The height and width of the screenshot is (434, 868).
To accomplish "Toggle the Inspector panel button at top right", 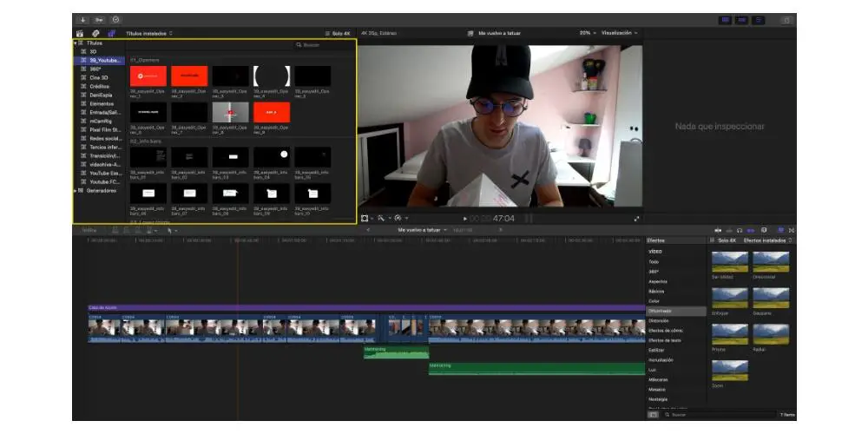I will coord(759,19).
